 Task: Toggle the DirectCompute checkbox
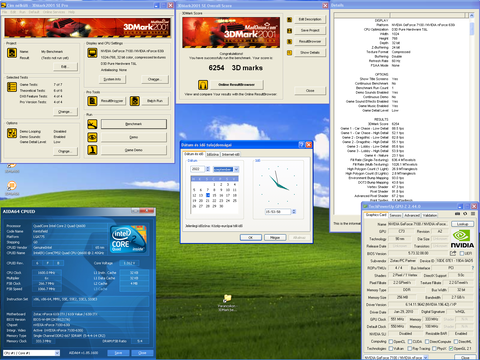pos(426,341)
